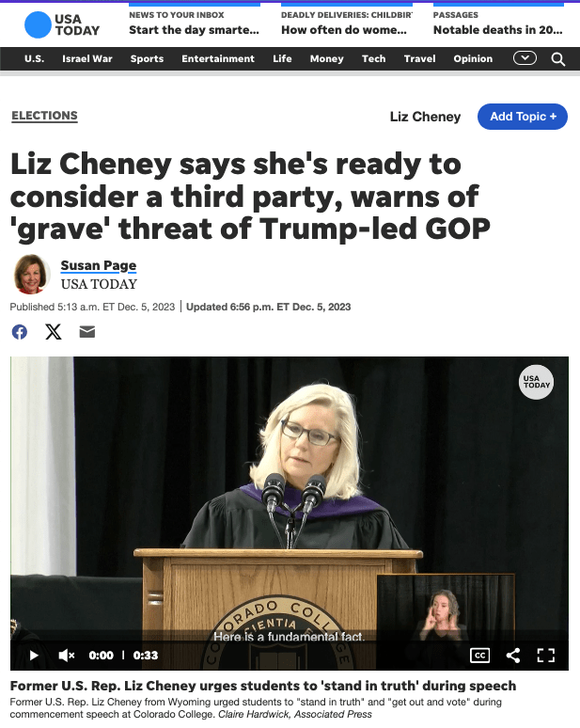Open the video share options

513,656
